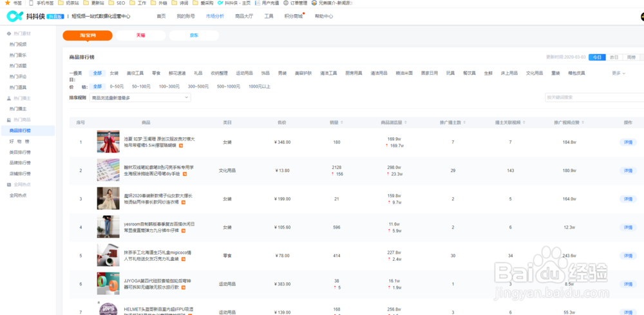Expand 更多 categories

(618, 73)
